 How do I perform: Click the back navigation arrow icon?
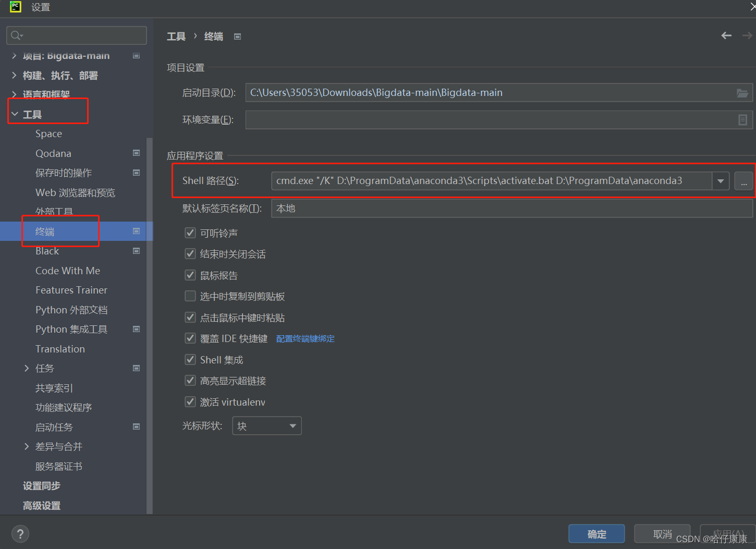[726, 35]
